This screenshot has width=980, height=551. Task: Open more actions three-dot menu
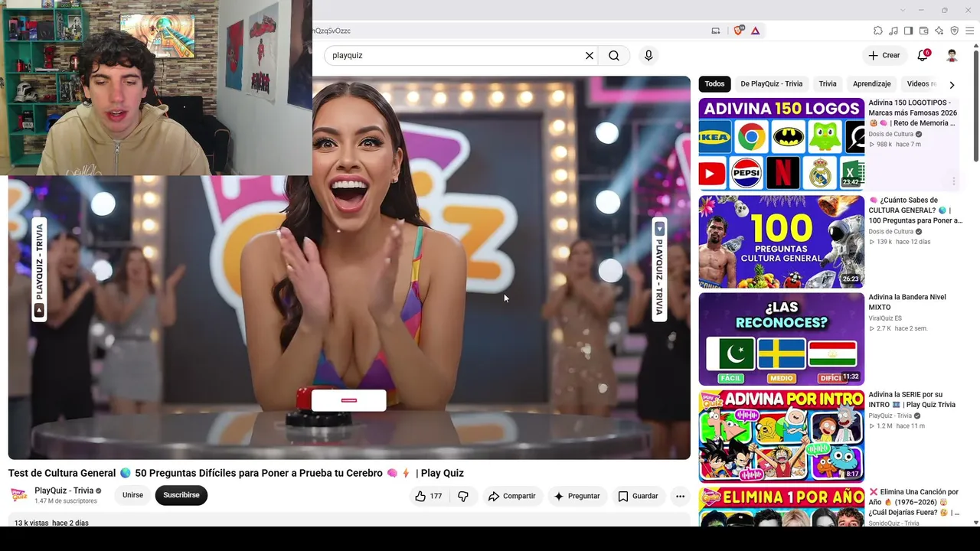pyautogui.click(x=680, y=496)
